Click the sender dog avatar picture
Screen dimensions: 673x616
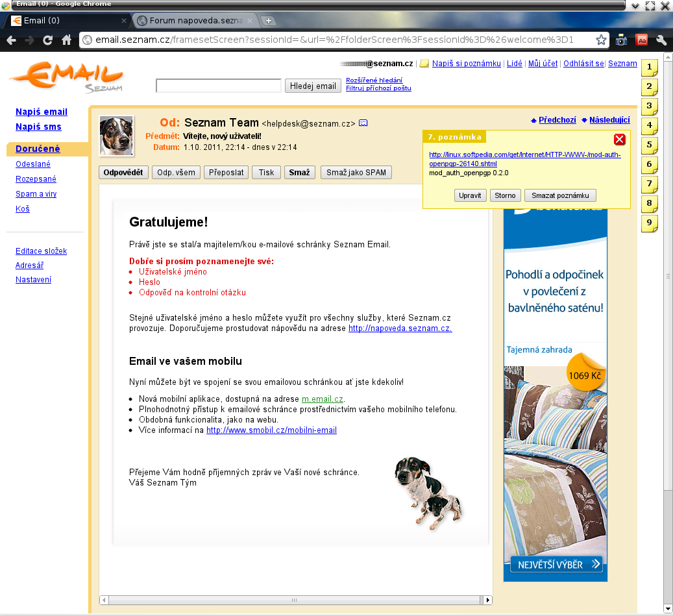point(116,136)
